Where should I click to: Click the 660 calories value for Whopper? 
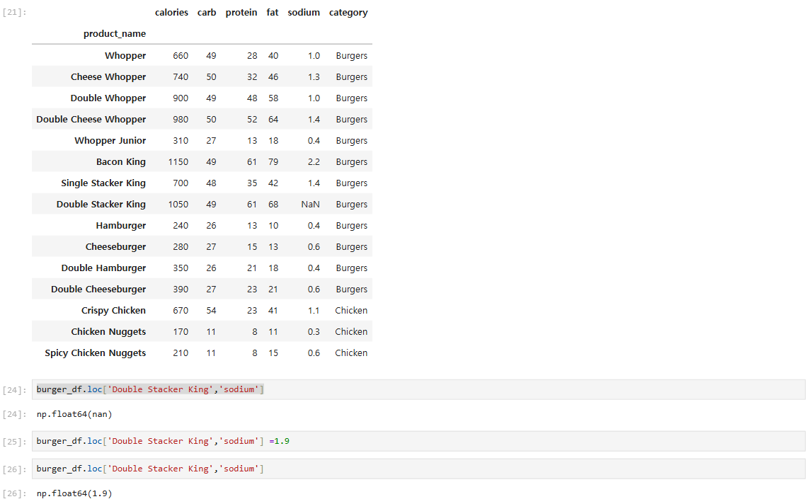click(181, 55)
